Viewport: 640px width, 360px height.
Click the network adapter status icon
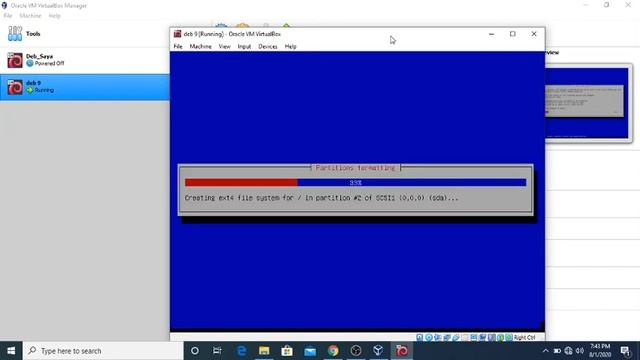(447, 338)
